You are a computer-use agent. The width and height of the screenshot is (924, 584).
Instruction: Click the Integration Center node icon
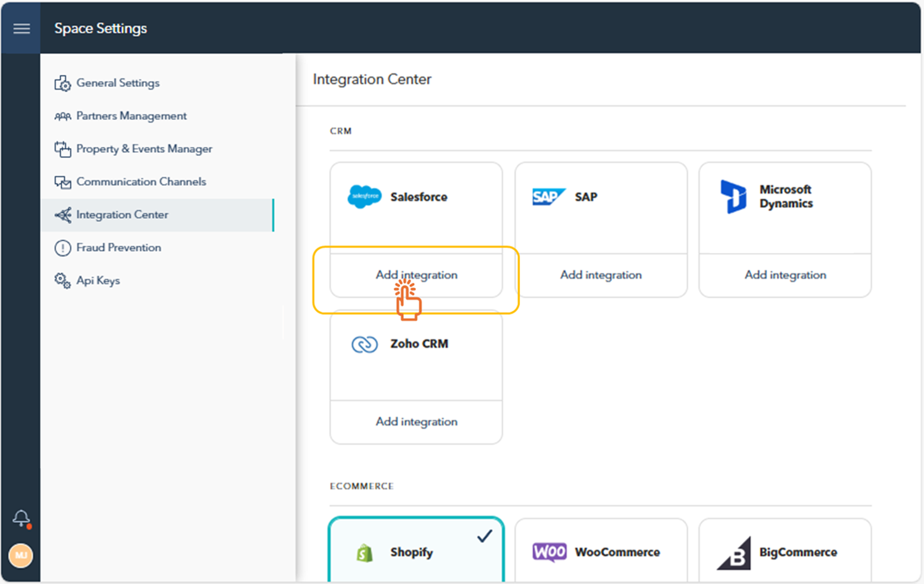[63, 215]
